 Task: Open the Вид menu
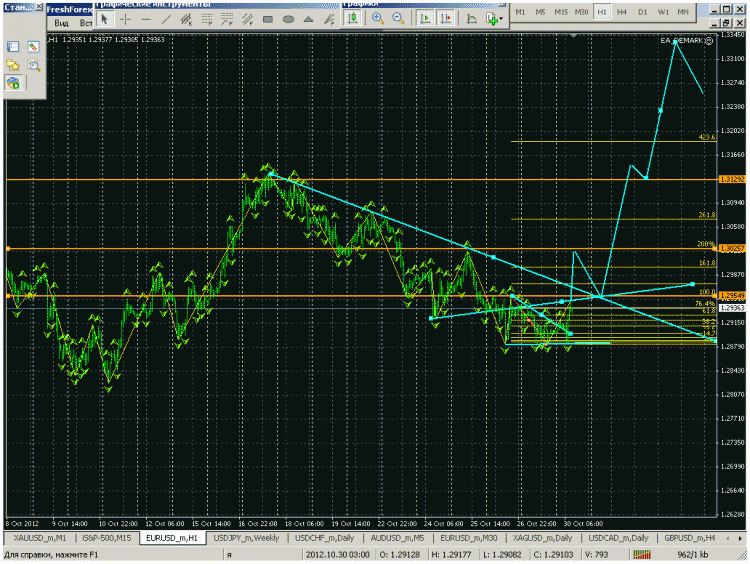click(61, 23)
